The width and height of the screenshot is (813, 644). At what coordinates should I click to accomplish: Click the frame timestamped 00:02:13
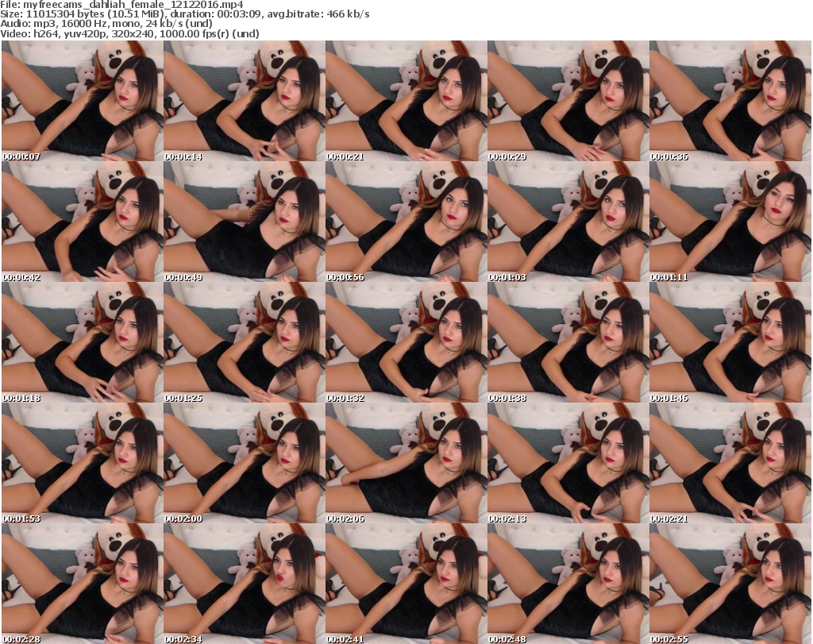pyautogui.click(x=568, y=463)
